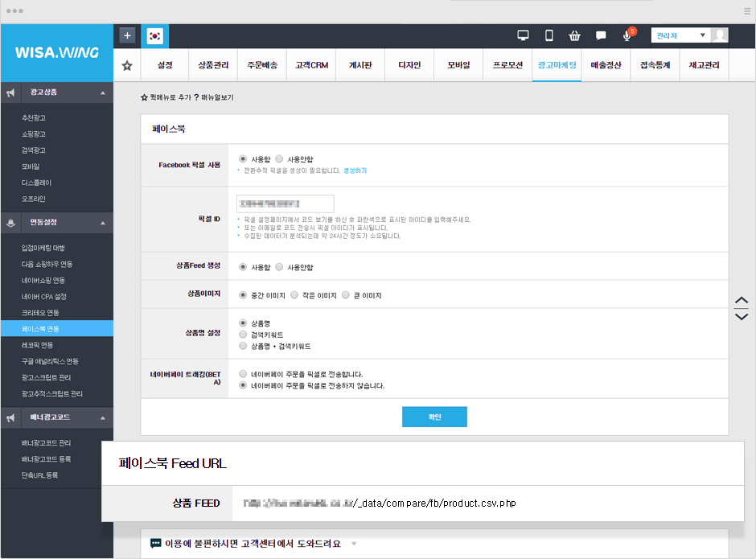Open the 관리자 account dropdown

coord(680,35)
